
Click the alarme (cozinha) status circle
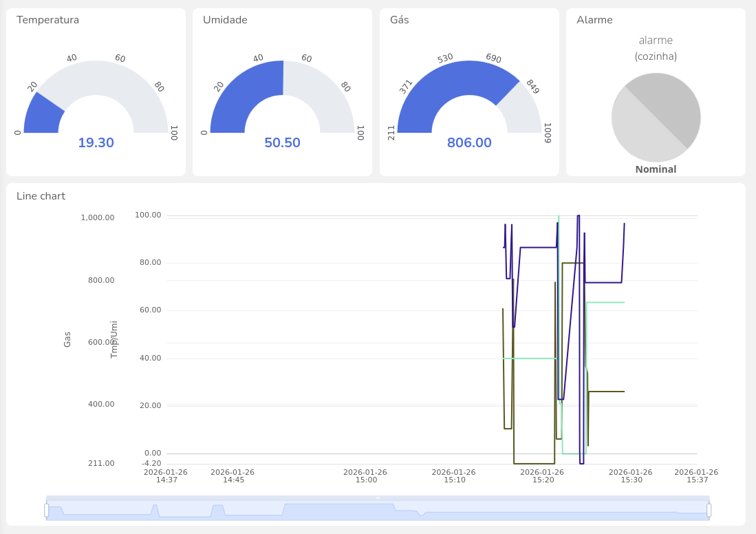click(x=656, y=117)
